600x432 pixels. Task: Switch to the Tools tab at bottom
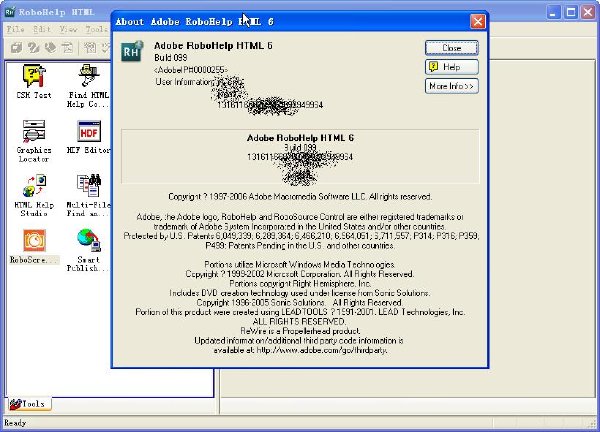click(29, 404)
